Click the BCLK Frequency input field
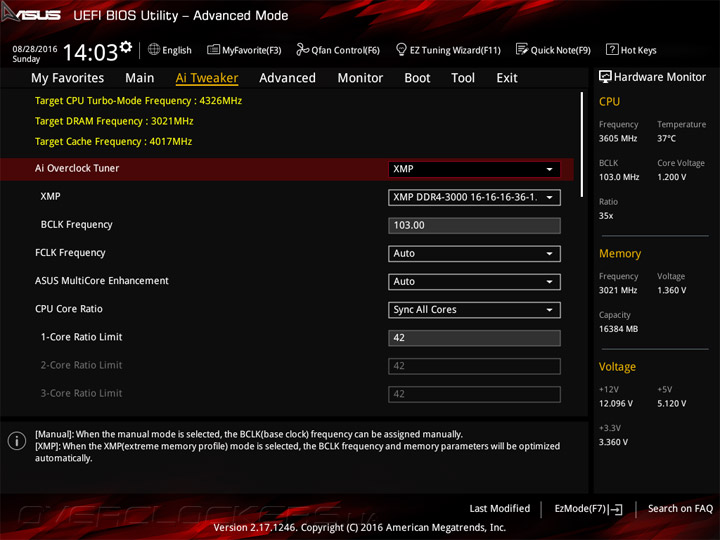This screenshot has width=720, height=540. point(474,225)
